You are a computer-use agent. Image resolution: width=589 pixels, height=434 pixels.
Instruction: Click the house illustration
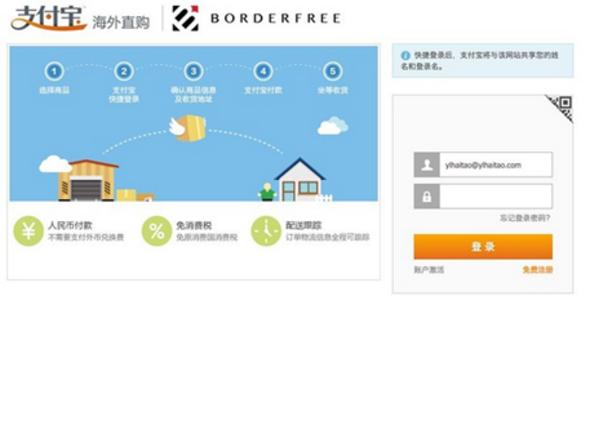tap(300, 180)
